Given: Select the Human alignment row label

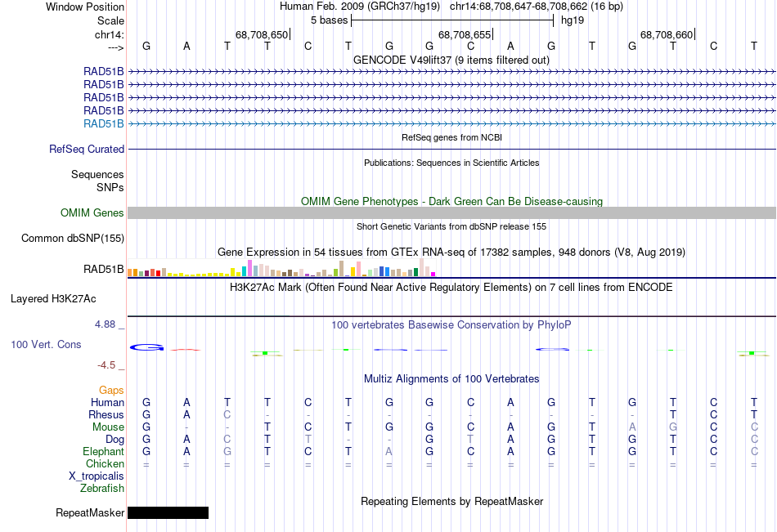Looking at the screenshot, I should click(x=107, y=402).
